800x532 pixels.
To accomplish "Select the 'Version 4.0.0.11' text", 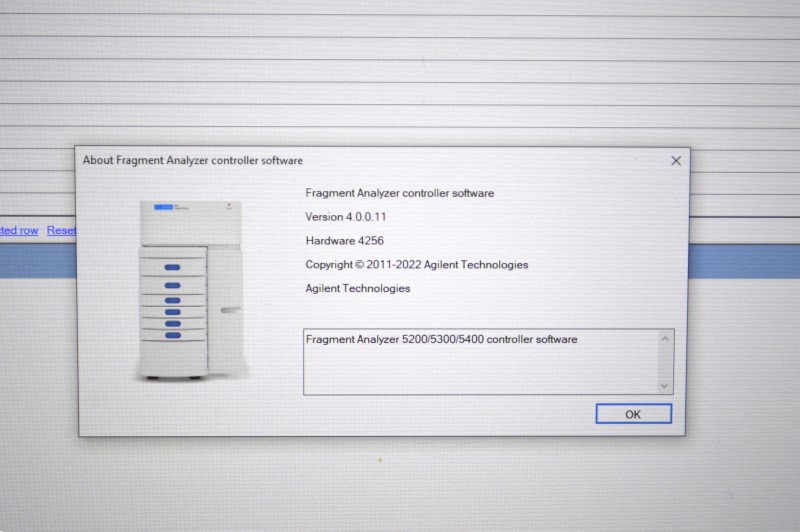I will pyautogui.click(x=345, y=217).
